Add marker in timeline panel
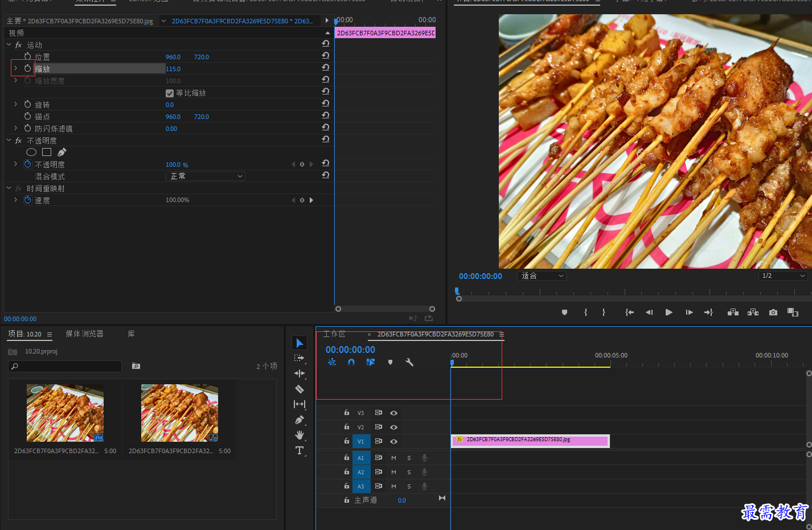 (390, 362)
